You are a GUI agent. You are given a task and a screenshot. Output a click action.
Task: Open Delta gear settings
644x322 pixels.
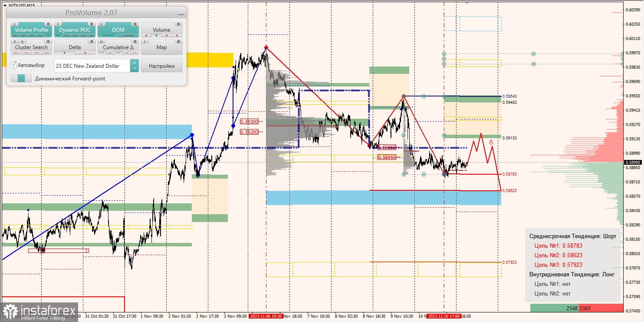click(x=92, y=41)
